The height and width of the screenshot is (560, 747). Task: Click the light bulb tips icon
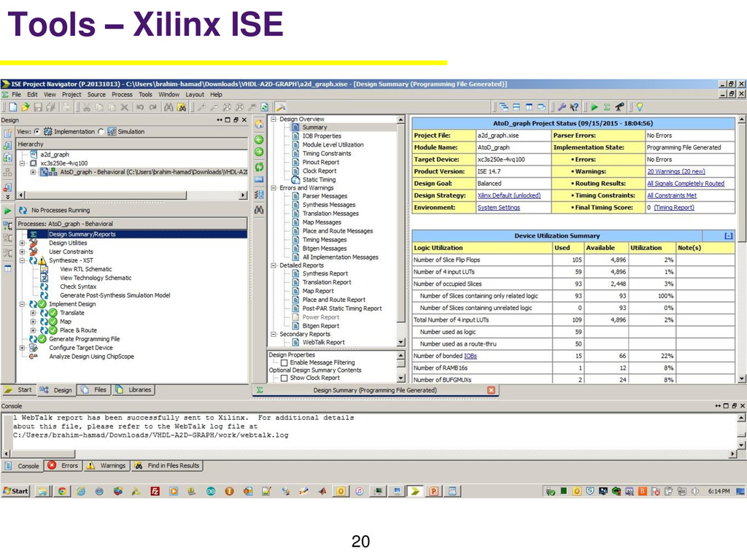(639, 107)
